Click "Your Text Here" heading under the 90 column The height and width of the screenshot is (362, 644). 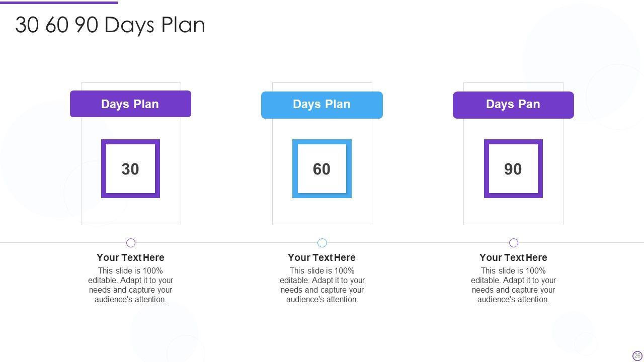pyautogui.click(x=513, y=257)
